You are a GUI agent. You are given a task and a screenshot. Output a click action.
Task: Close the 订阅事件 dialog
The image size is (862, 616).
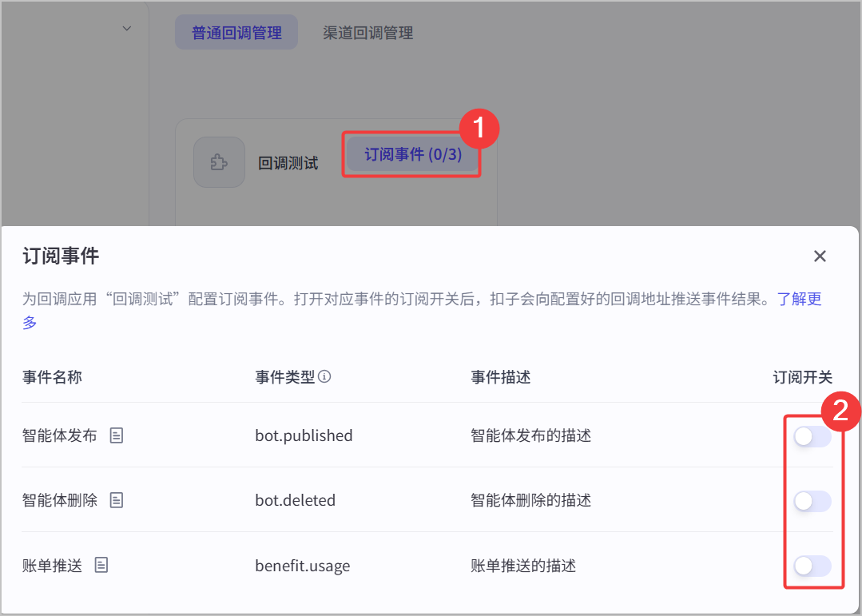pyautogui.click(x=820, y=256)
